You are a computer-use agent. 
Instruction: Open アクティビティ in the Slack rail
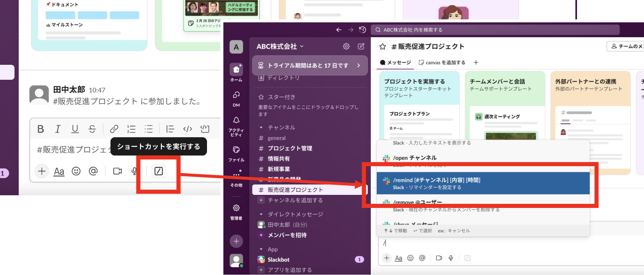click(236, 127)
